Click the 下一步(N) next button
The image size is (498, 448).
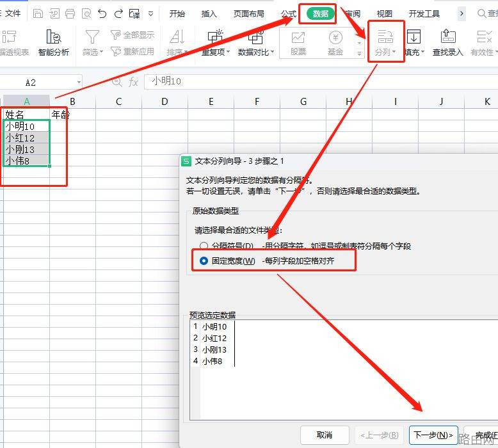pos(433,435)
